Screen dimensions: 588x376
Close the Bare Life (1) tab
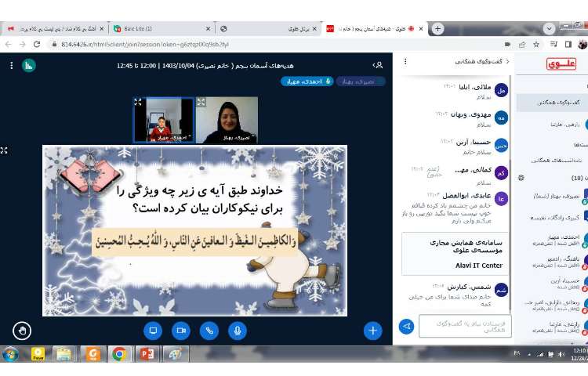[x=208, y=28]
